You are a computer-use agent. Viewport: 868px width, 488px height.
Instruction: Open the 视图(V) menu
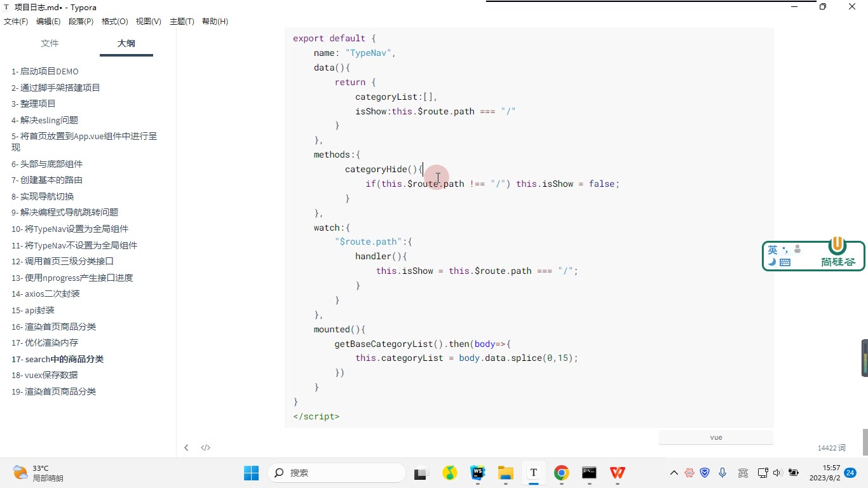coord(149,22)
